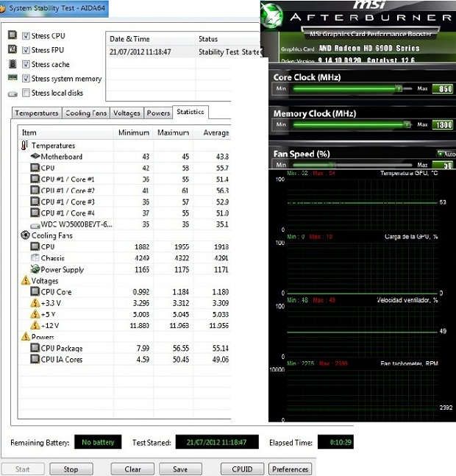
Task: Click the MSI Afterburner dragon logo
Action: [x=272, y=15]
